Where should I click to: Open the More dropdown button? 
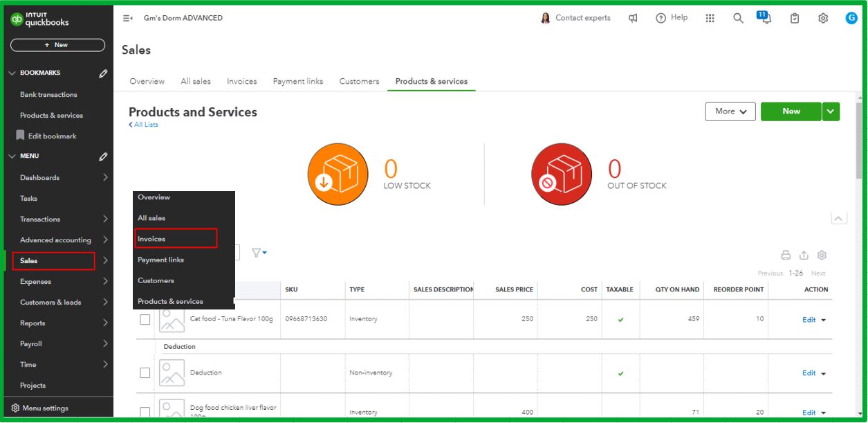tap(730, 111)
